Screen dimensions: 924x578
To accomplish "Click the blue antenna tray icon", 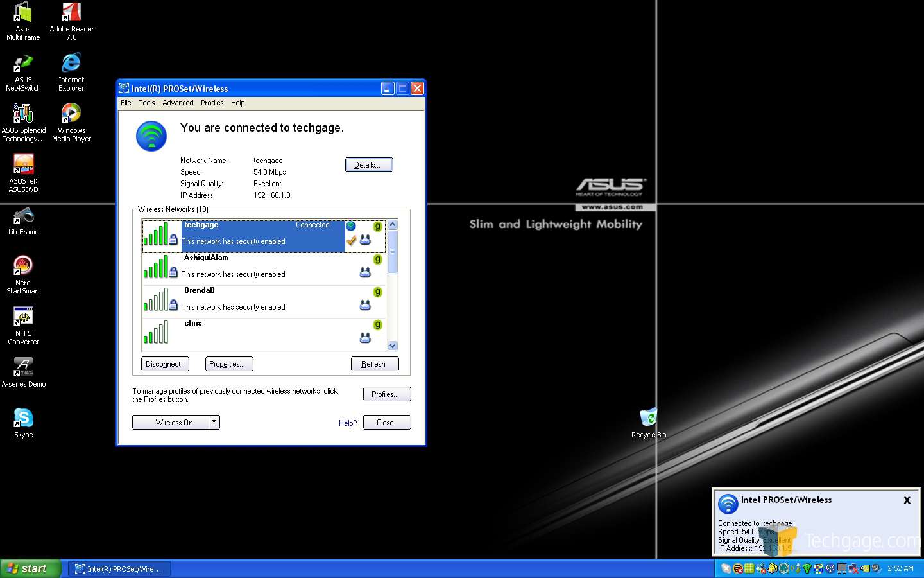I will (830, 568).
